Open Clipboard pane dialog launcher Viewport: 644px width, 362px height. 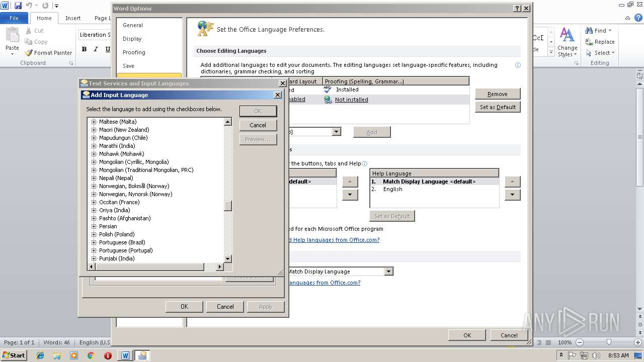click(71, 63)
